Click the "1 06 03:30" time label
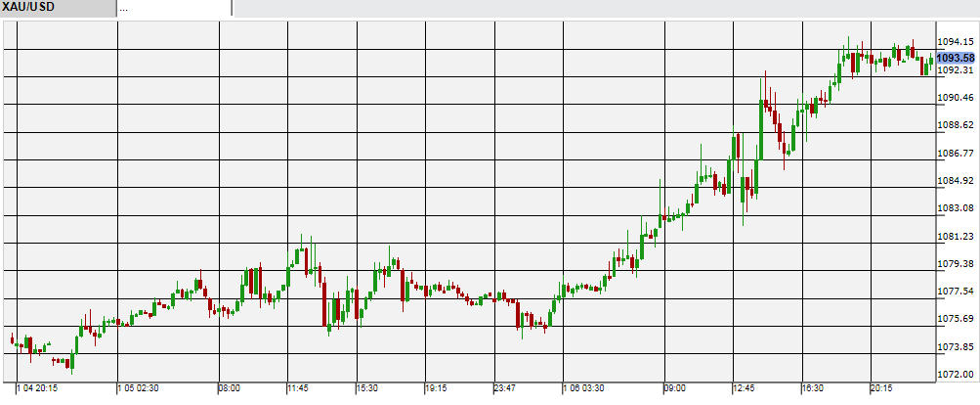 click(588, 388)
